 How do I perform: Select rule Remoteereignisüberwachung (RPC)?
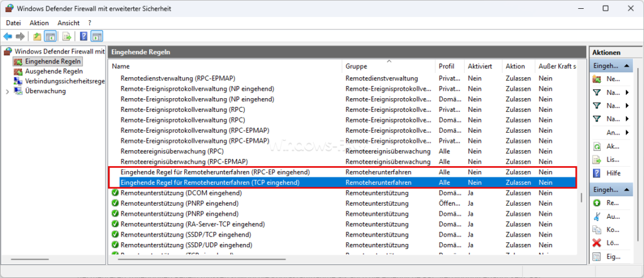172,151
